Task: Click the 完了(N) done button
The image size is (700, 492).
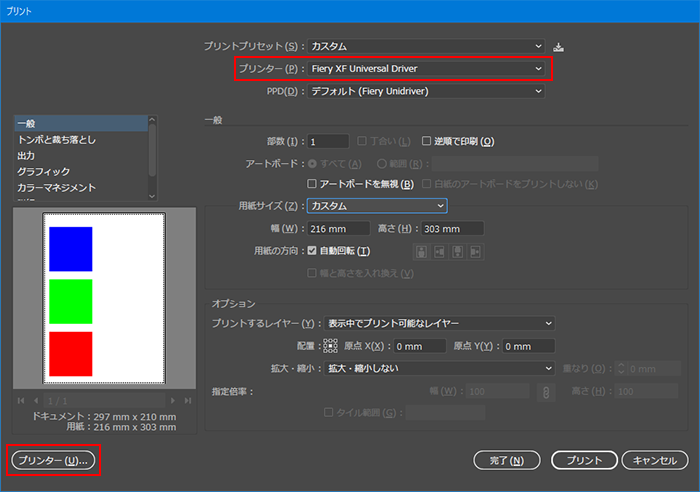Action: coord(507,460)
